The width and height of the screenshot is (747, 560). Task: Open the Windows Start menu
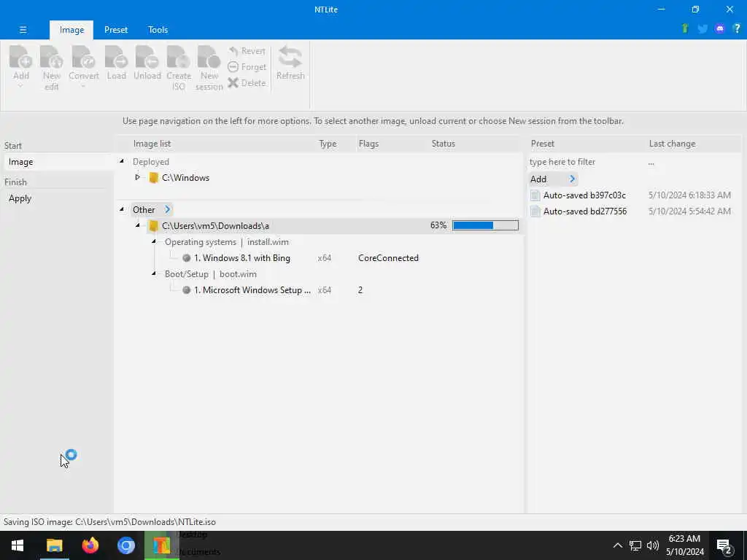click(18, 545)
